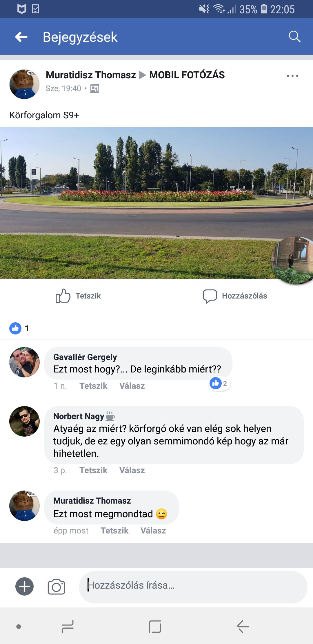View reactions on Gavallér Gergely's comment
Image resolution: width=313 pixels, height=644 pixels.
(219, 383)
